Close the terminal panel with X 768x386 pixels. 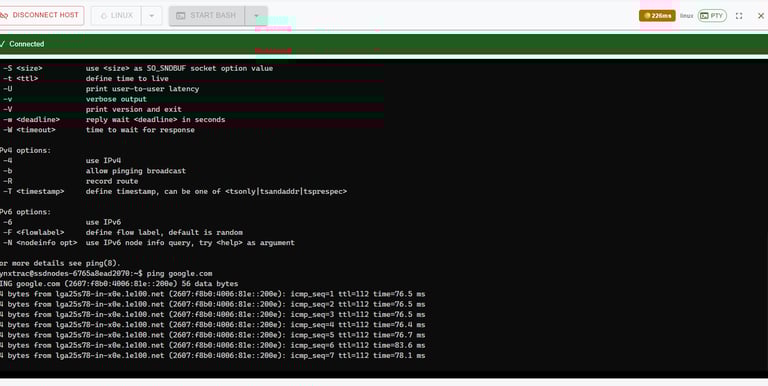tap(761, 16)
